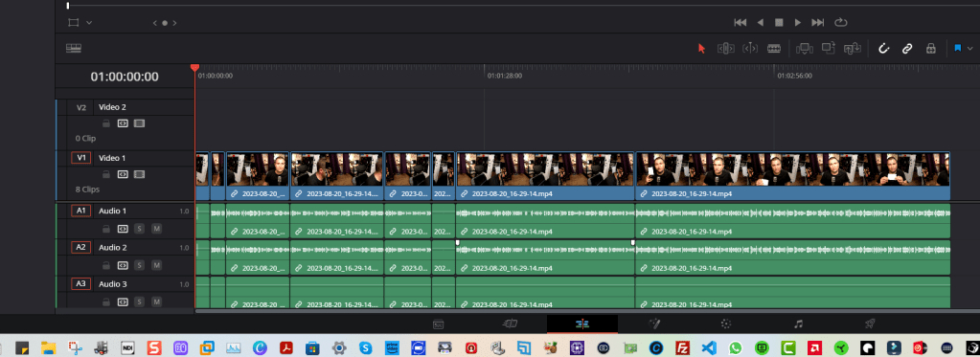The height and width of the screenshot is (357, 980).
Task: Pick the Blade Edit Mode tool
Action: (774, 48)
